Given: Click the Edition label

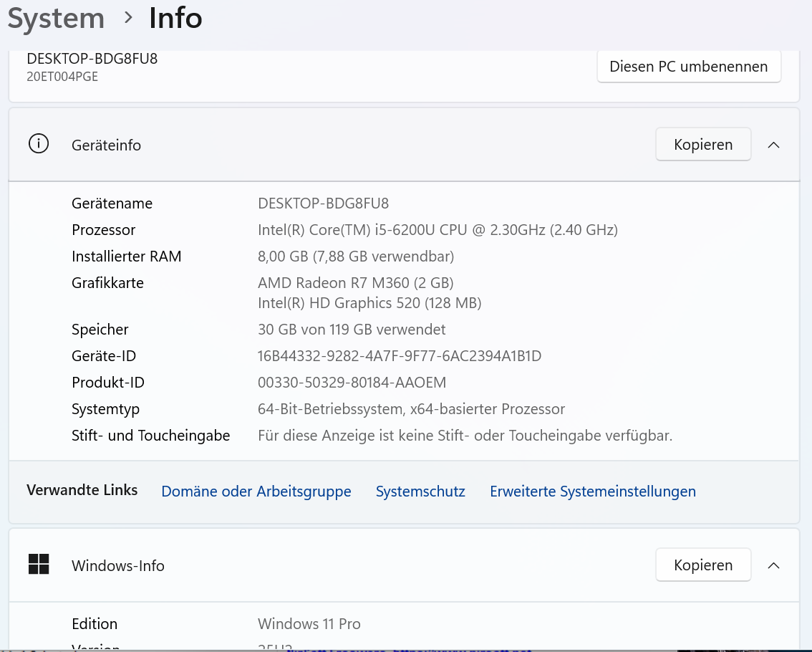Looking at the screenshot, I should [x=95, y=623].
